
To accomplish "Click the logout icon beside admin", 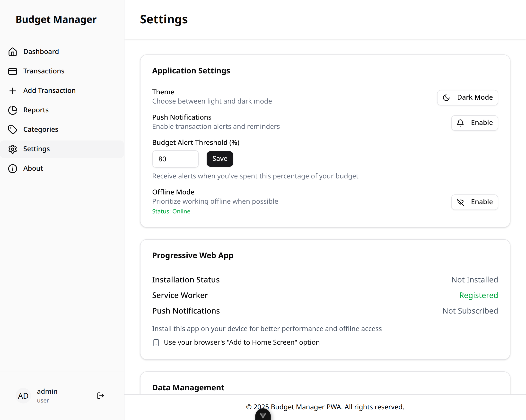I will coord(101,396).
